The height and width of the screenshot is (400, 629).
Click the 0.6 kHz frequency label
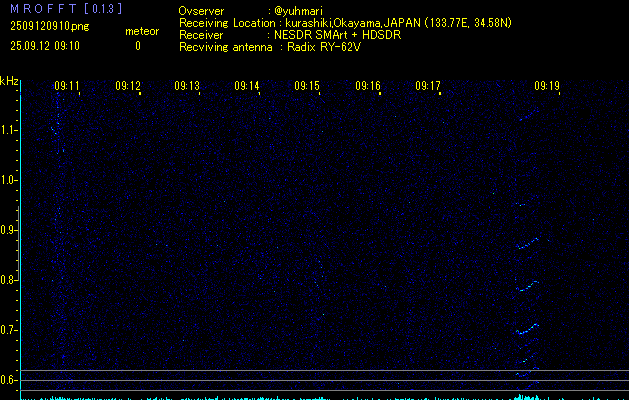[8, 380]
